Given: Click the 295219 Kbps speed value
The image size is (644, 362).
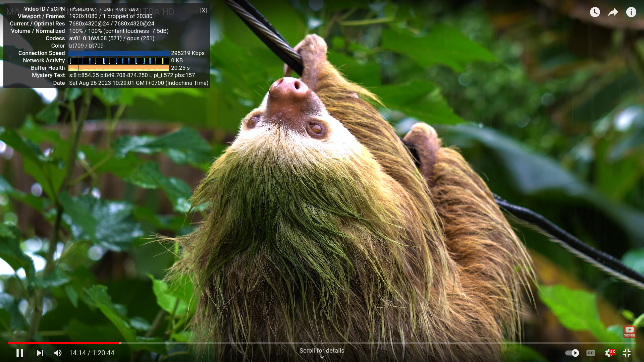Looking at the screenshot, I should point(188,53).
